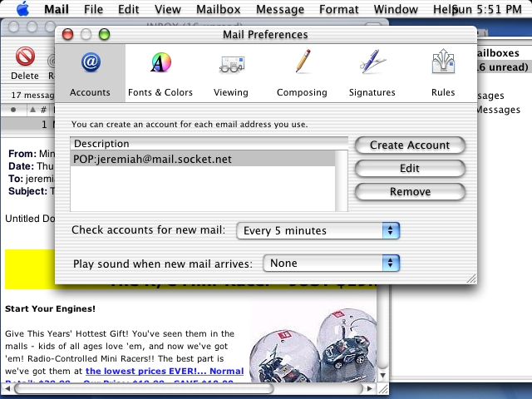The height and width of the screenshot is (399, 532).
Task: Open the Fonts & Colors pane
Action: click(160, 73)
